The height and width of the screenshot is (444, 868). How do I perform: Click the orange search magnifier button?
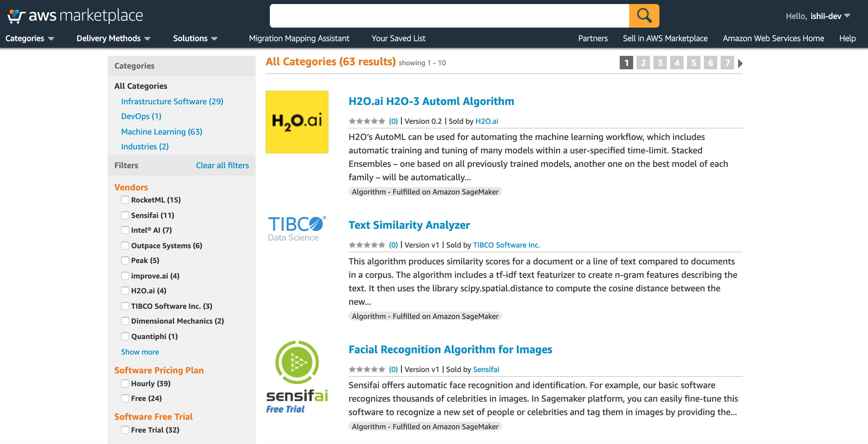tap(644, 15)
